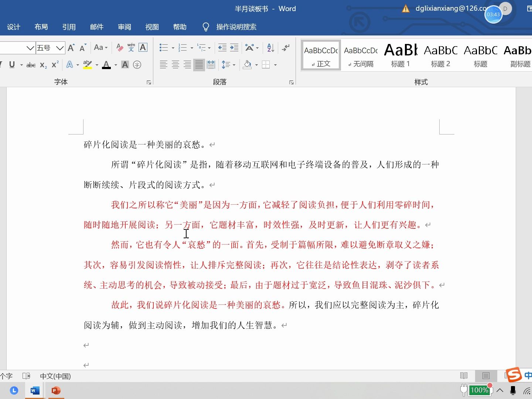
Task: Open line spacing options
Action: click(x=226, y=65)
